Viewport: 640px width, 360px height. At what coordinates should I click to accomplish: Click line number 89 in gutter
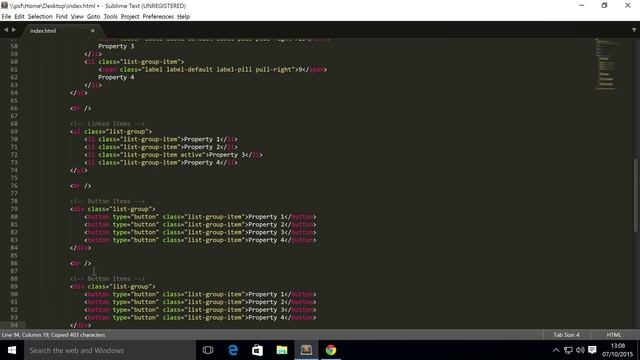coord(14,287)
